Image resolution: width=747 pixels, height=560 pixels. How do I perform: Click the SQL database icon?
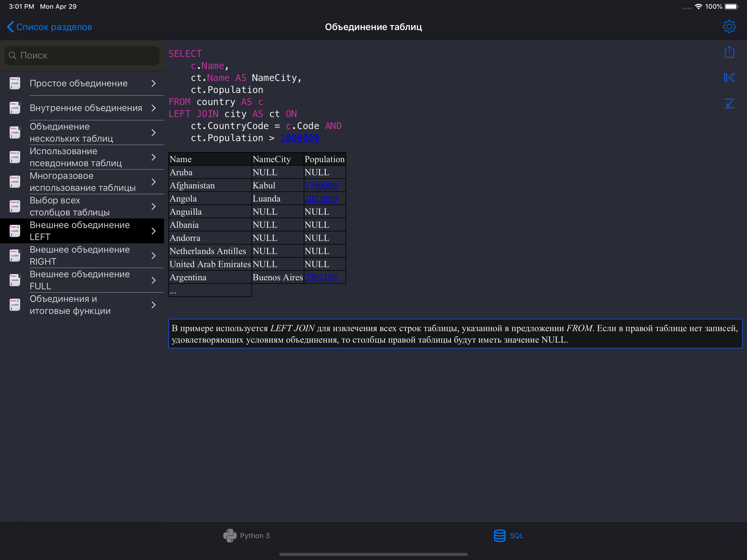point(500,535)
